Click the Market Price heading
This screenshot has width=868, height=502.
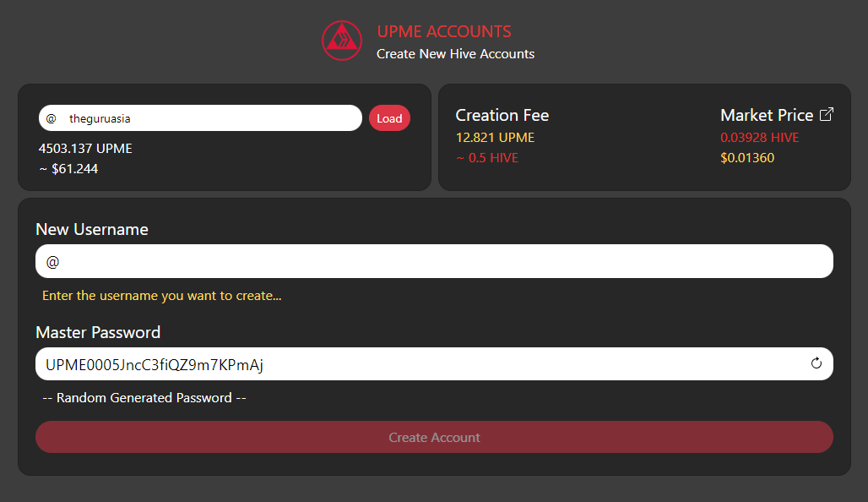click(x=767, y=115)
